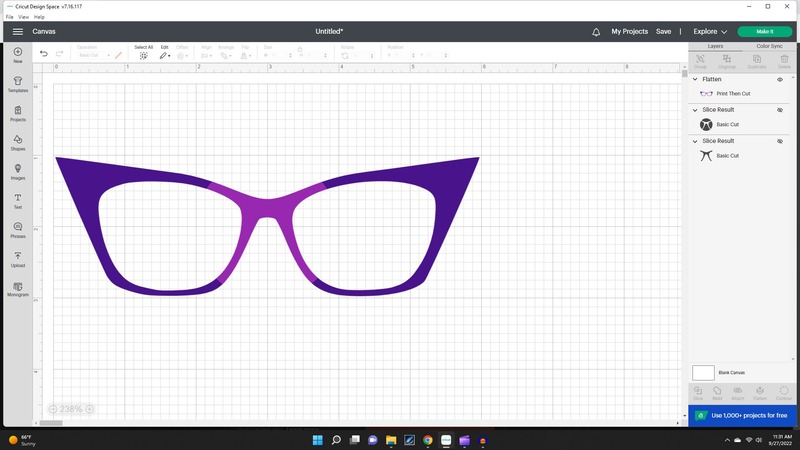
Task: Open the View menu
Action: click(x=23, y=17)
